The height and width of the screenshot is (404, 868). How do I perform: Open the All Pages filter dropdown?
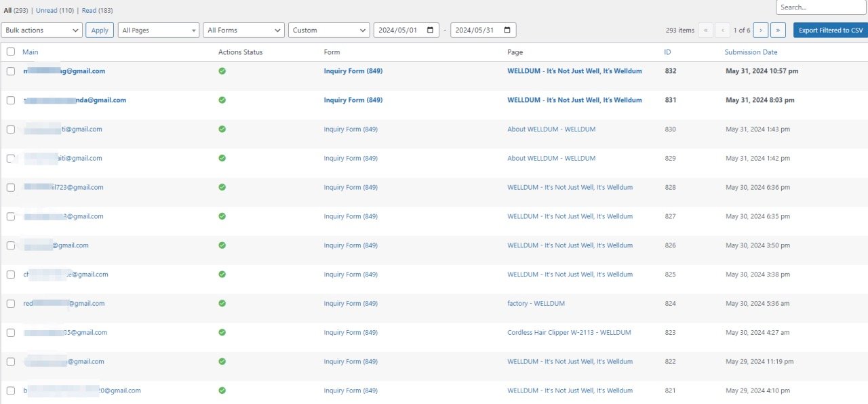point(159,31)
